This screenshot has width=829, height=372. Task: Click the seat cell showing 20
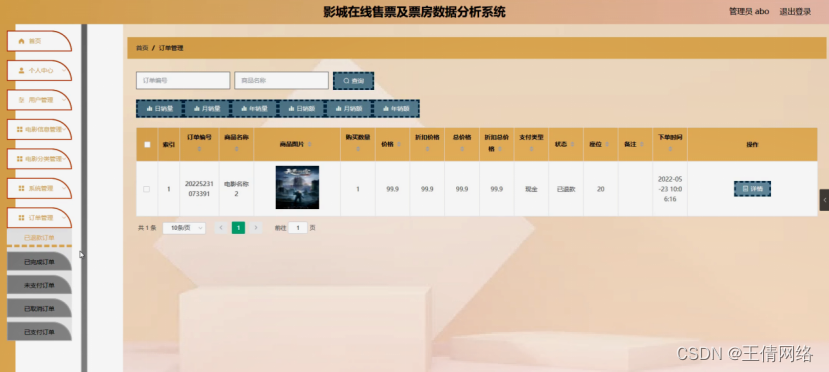tap(601, 189)
